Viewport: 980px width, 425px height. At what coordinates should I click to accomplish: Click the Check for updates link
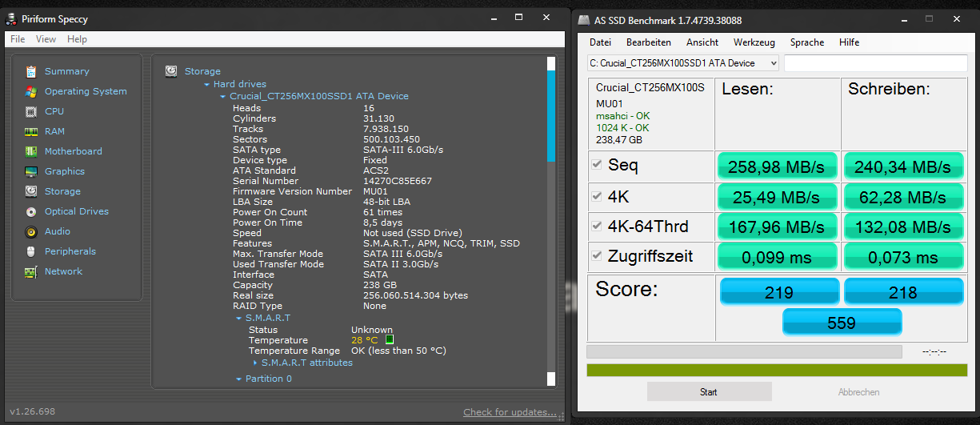tap(510, 412)
